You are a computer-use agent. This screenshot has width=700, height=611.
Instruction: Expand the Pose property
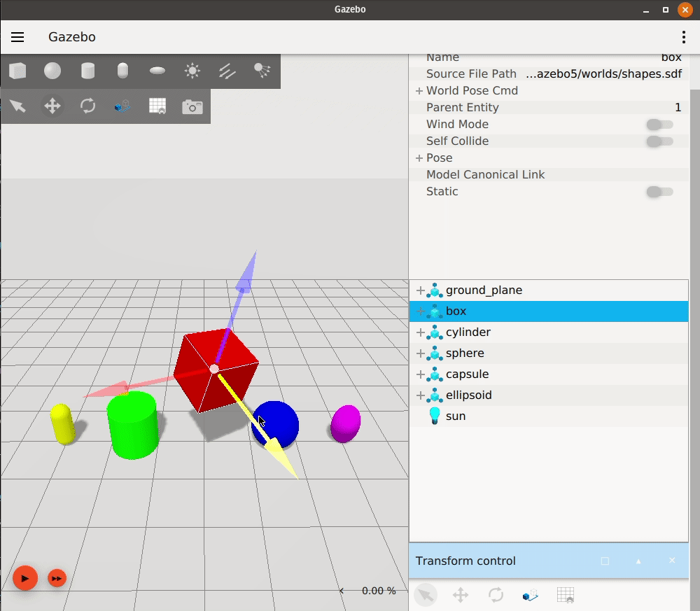[419, 158]
